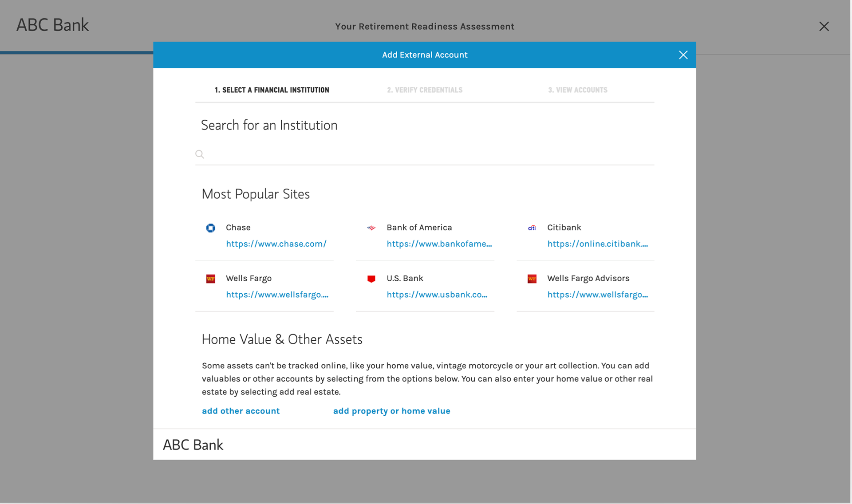Open the usbank URL link
Image resolution: width=852 pixels, height=504 pixels.
click(437, 295)
